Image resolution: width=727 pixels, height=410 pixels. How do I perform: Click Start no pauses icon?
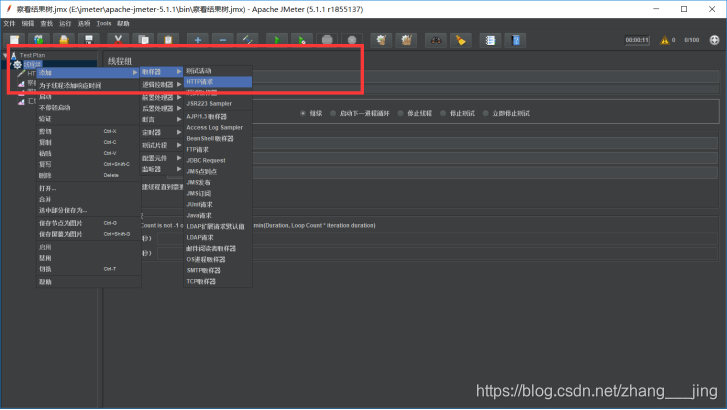[302, 40]
